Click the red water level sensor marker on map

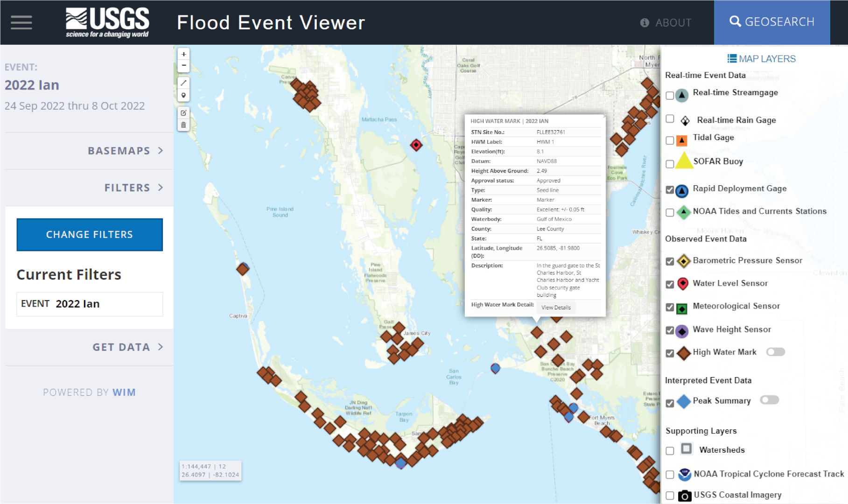pyautogui.click(x=416, y=145)
